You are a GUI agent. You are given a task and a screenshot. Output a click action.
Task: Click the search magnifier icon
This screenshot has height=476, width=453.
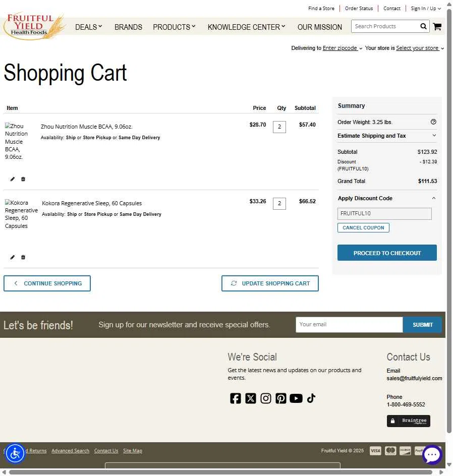(423, 26)
